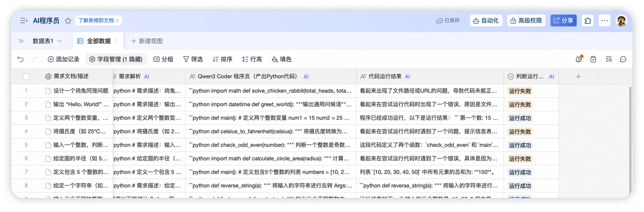Open 全部数据 tab options dots
The image size is (644, 212).
pyautogui.click(x=116, y=41)
